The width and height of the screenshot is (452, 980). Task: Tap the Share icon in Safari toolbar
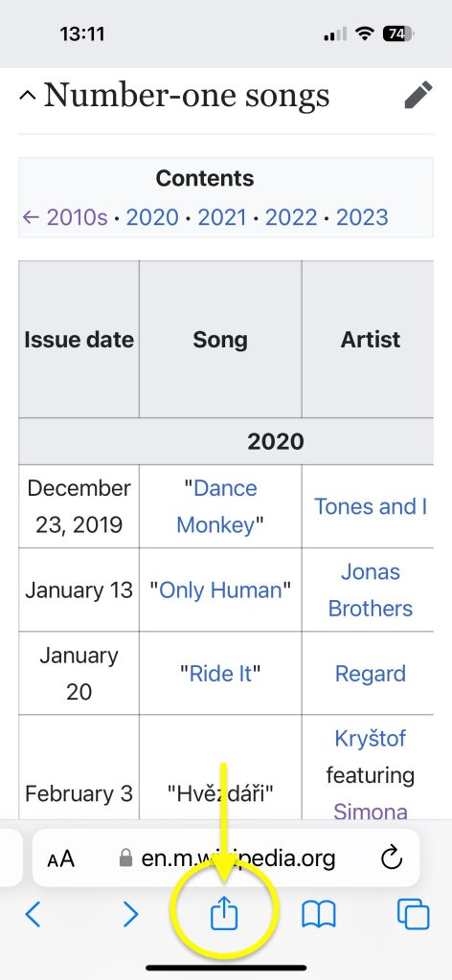click(224, 914)
